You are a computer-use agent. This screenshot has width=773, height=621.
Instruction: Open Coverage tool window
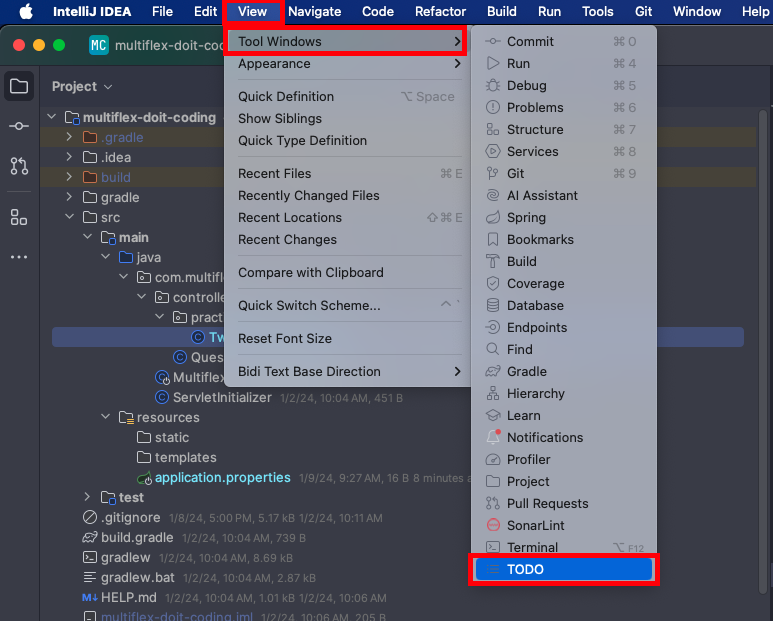click(563, 283)
